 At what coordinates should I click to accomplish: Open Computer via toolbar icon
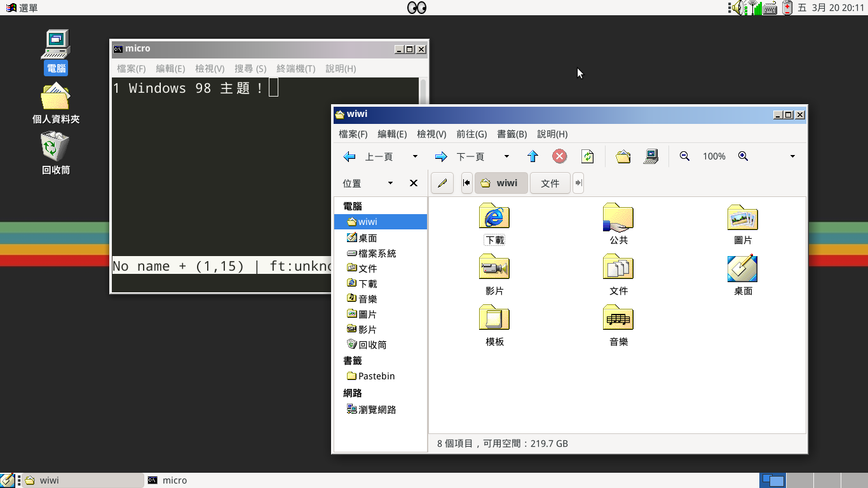click(x=651, y=156)
